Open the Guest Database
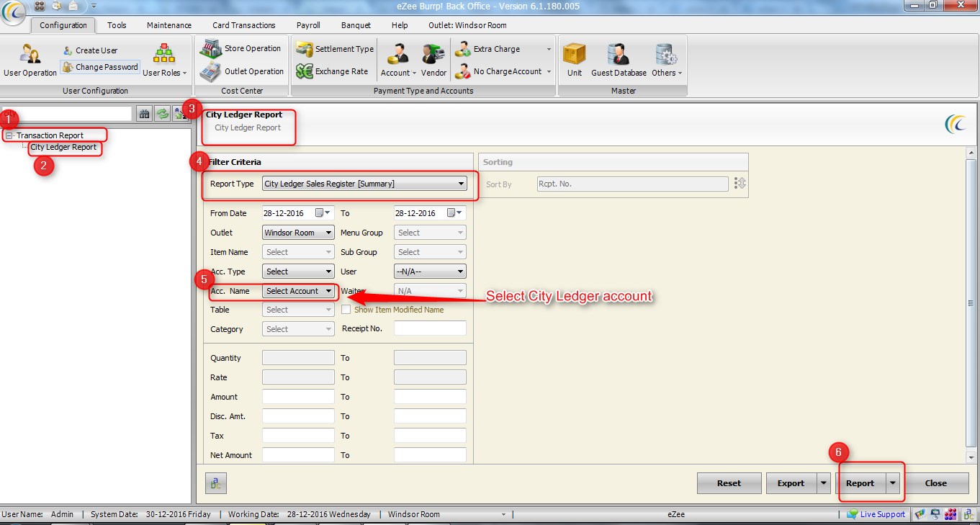 619,60
